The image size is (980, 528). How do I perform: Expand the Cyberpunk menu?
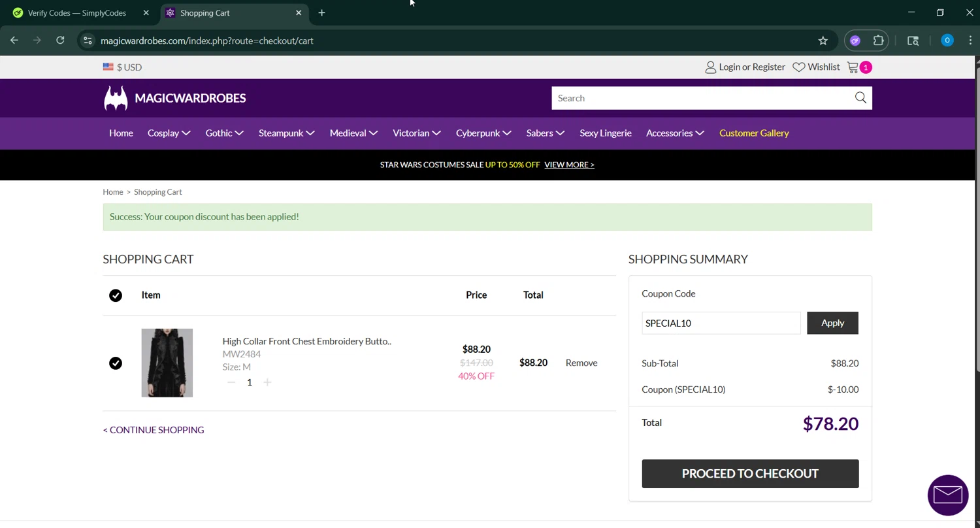[483, 133]
